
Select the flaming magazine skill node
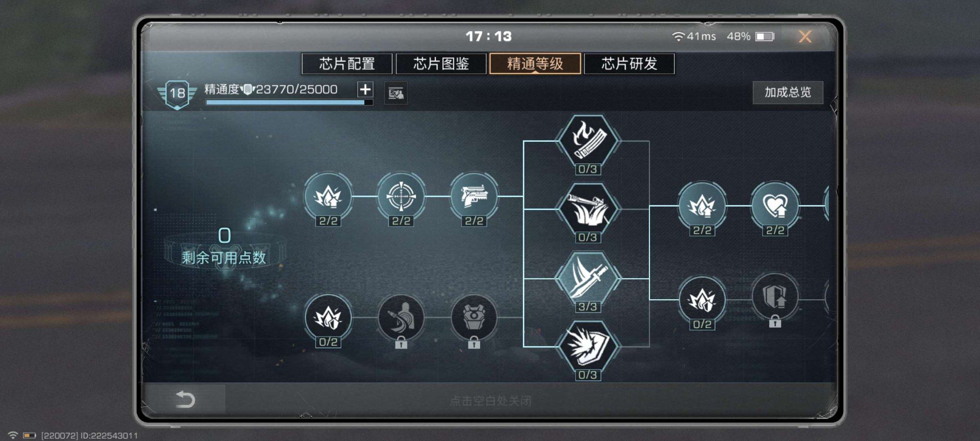588,141
